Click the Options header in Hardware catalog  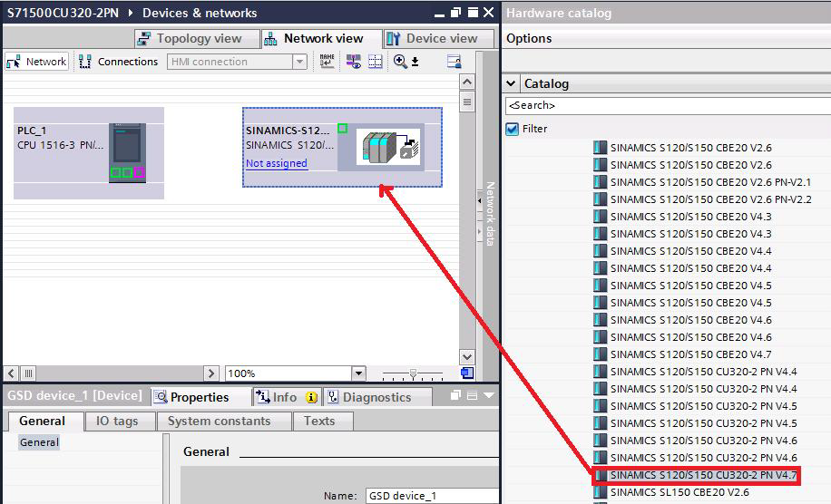529,38
